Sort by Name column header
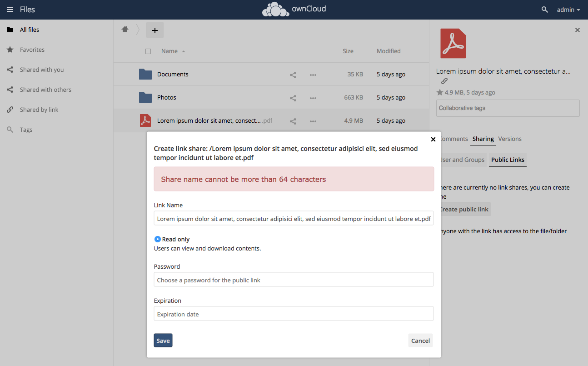This screenshot has width=588, height=366. click(x=169, y=51)
